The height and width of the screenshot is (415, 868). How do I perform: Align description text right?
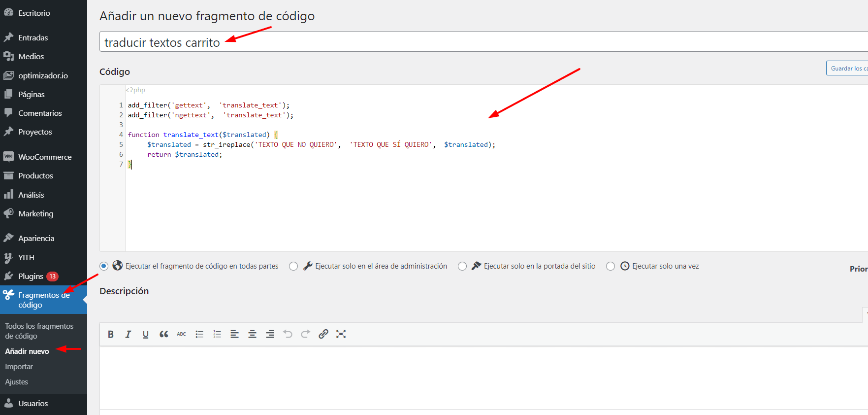pyautogui.click(x=270, y=334)
